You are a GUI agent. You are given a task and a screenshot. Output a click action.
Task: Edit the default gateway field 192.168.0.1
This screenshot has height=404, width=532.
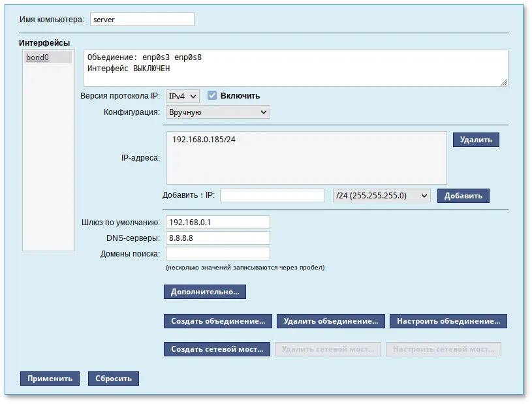pyautogui.click(x=217, y=223)
